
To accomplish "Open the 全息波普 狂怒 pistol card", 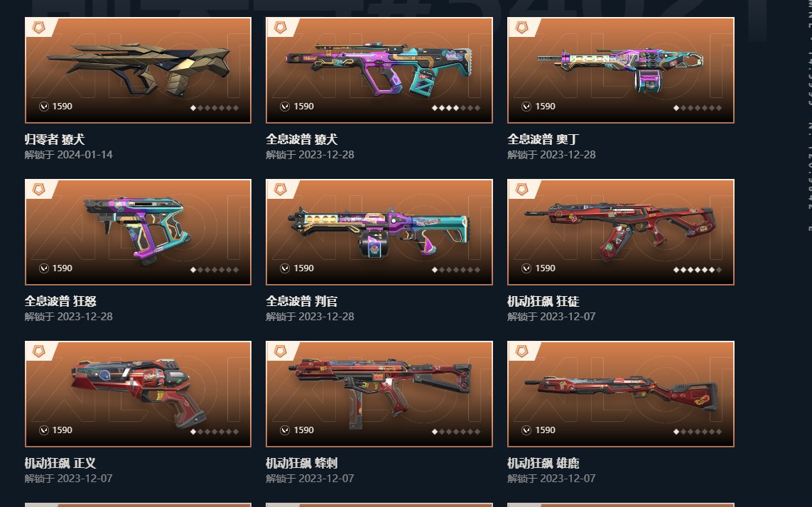I will coord(138,232).
